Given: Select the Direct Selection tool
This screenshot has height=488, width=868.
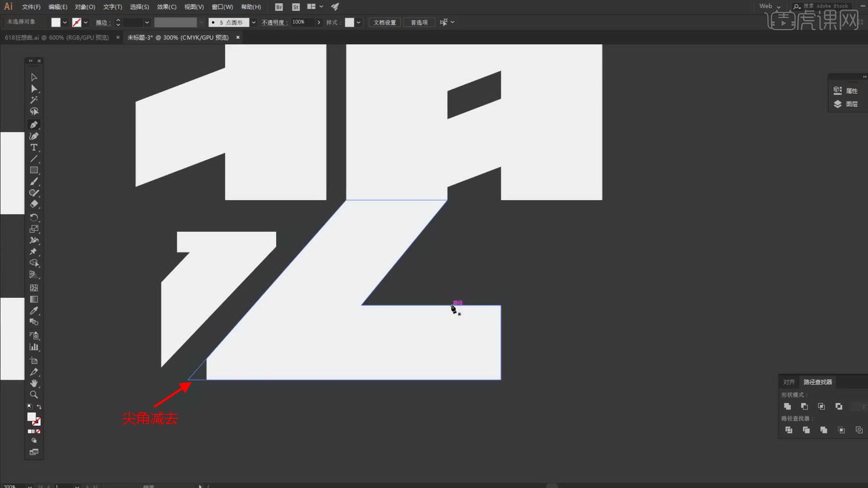Looking at the screenshot, I should click(34, 89).
